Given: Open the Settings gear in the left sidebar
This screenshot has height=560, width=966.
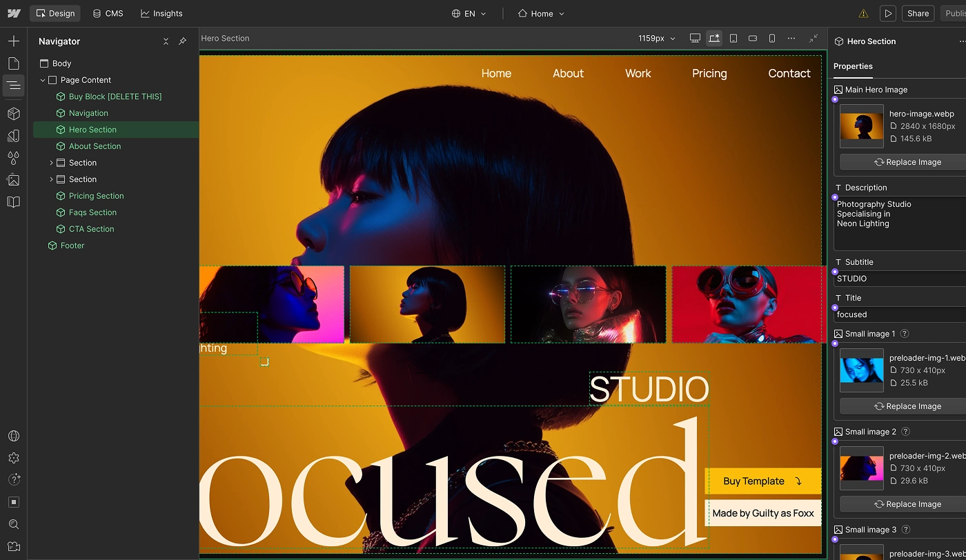Looking at the screenshot, I should pyautogui.click(x=14, y=458).
